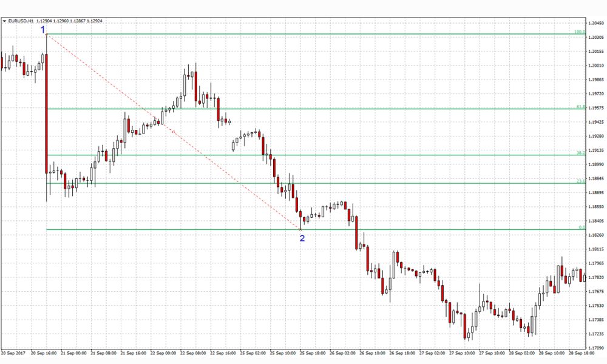
Task: Select Fibonacci anchor point labeled 1
Action: point(43,29)
